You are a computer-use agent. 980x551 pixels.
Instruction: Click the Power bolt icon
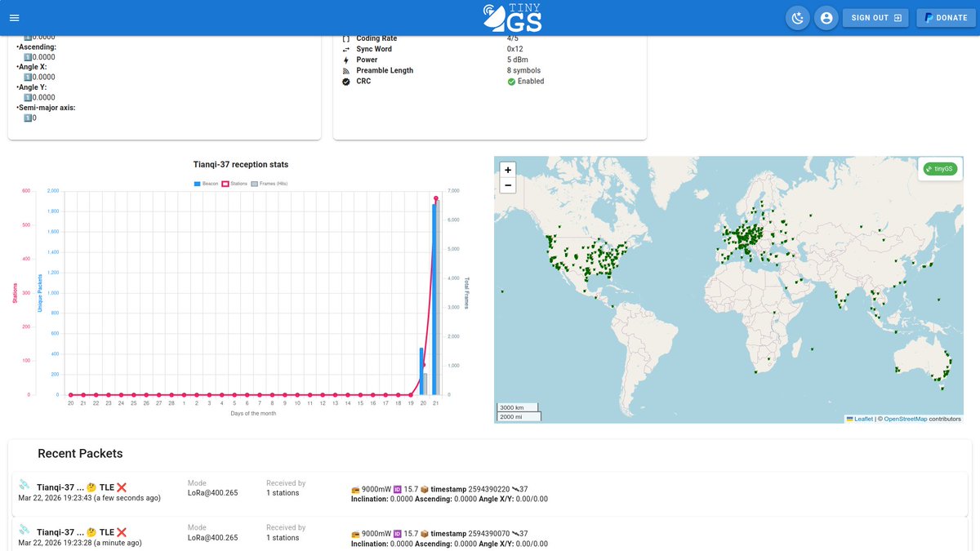(345, 60)
